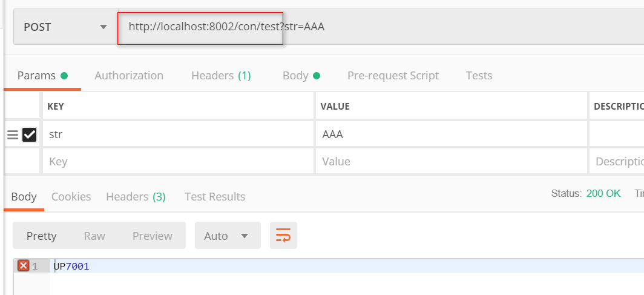This screenshot has height=295, width=644.
Task: Select the Preview view button
Action: 153,236
